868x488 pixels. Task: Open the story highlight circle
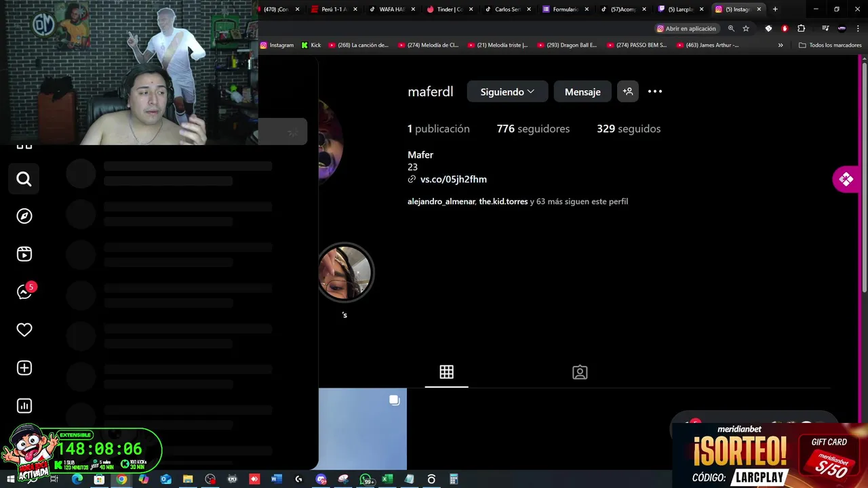click(345, 272)
